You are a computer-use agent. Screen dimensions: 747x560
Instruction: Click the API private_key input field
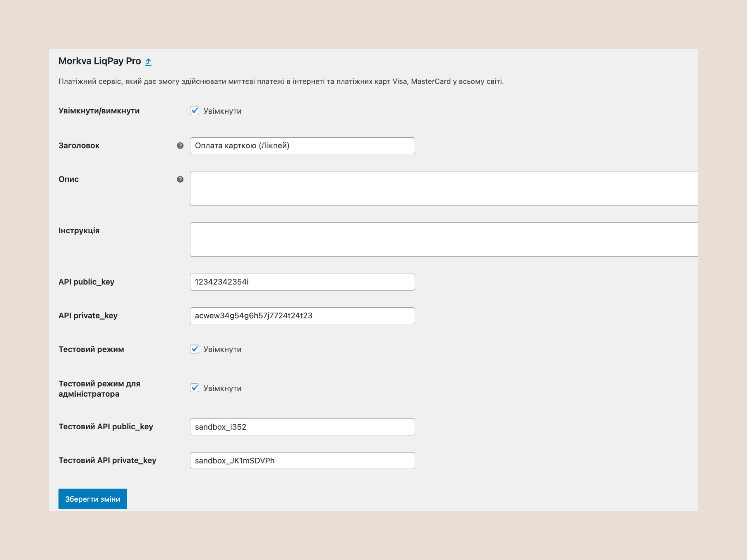(x=302, y=316)
